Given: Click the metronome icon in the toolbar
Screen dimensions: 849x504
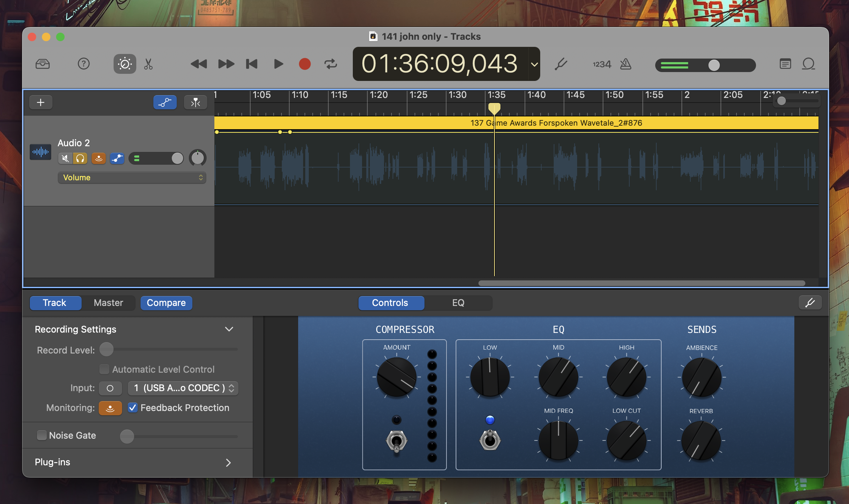Looking at the screenshot, I should click(626, 64).
